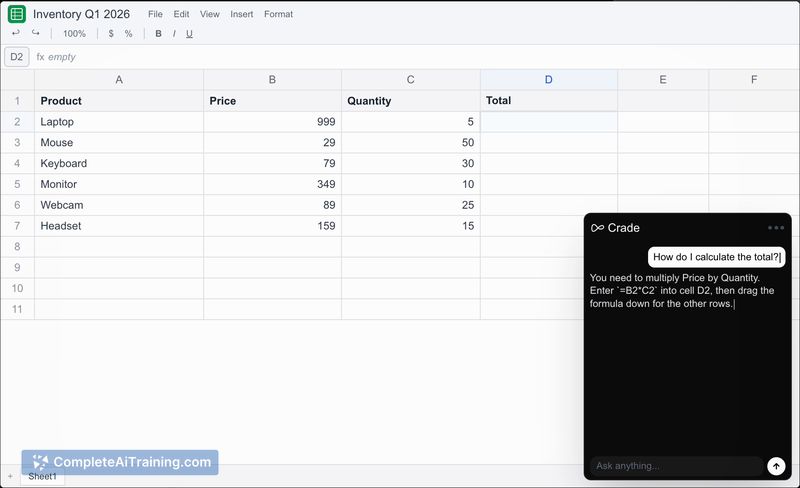Open the Crade panel three-dot options

click(776, 228)
